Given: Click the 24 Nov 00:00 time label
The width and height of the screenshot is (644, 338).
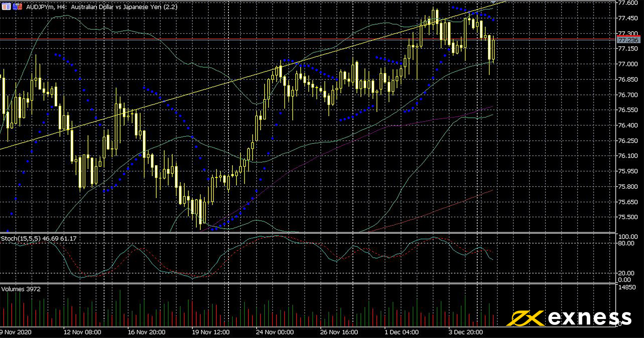Looking at the screenshot, I should 275,332.
